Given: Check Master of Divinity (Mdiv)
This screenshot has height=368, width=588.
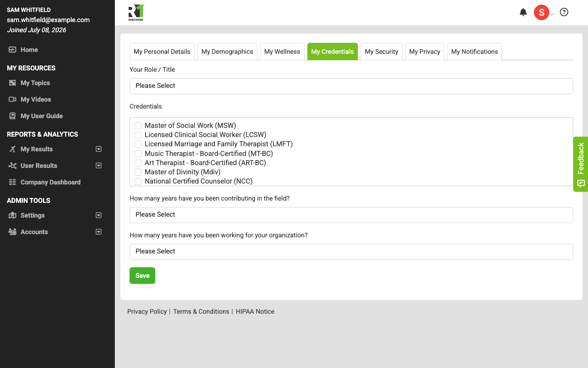Looking at the screenshot, I should coord(138,172).
